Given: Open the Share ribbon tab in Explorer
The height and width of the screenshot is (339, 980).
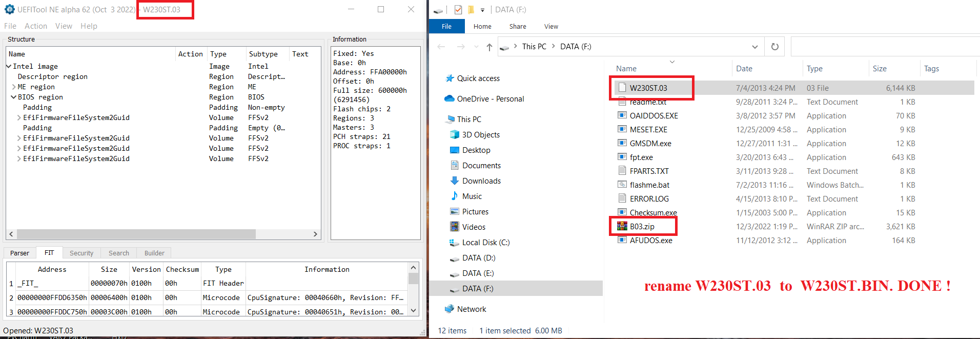Looking at the screenshot, I should pyautogui.click(x=518, y=26).
